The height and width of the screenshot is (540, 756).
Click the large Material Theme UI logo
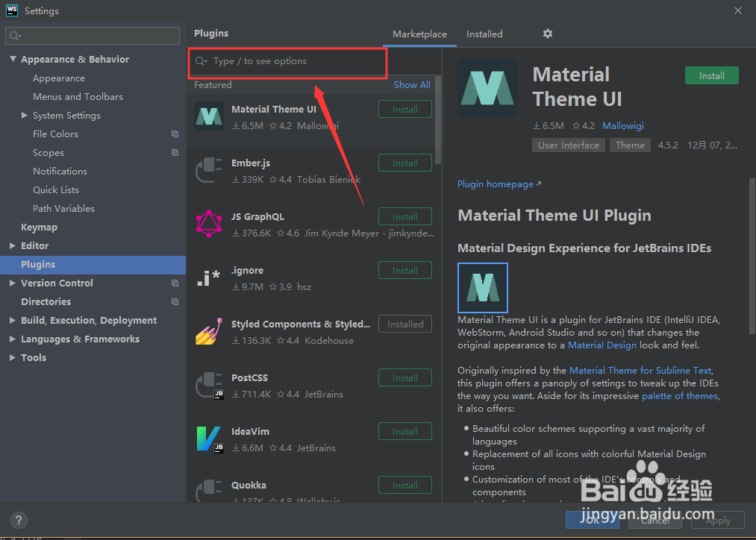click(x=487, y=88)
